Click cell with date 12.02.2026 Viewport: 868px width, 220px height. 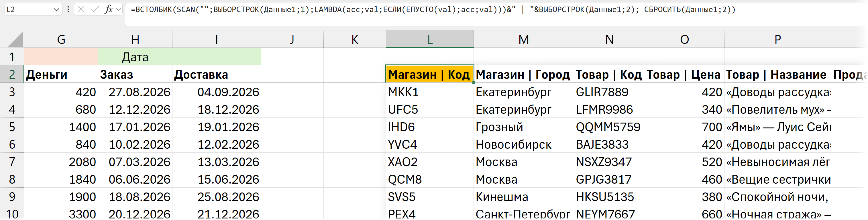[217, 144]
